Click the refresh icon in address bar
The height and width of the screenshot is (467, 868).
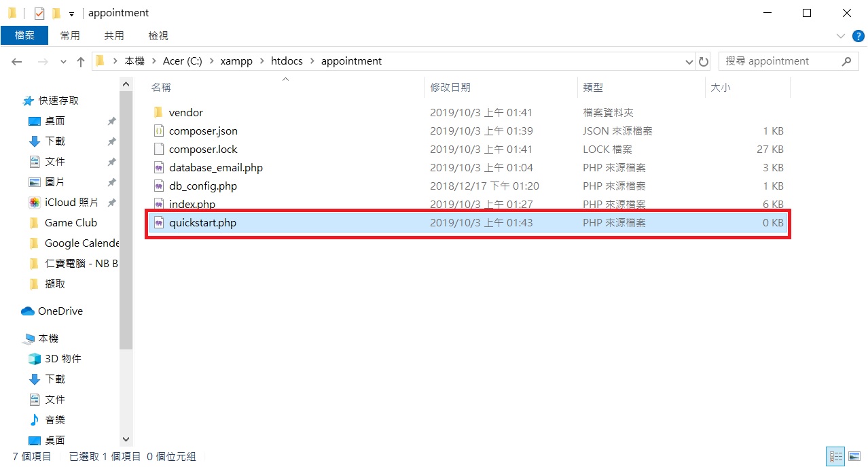coord(704,60)
